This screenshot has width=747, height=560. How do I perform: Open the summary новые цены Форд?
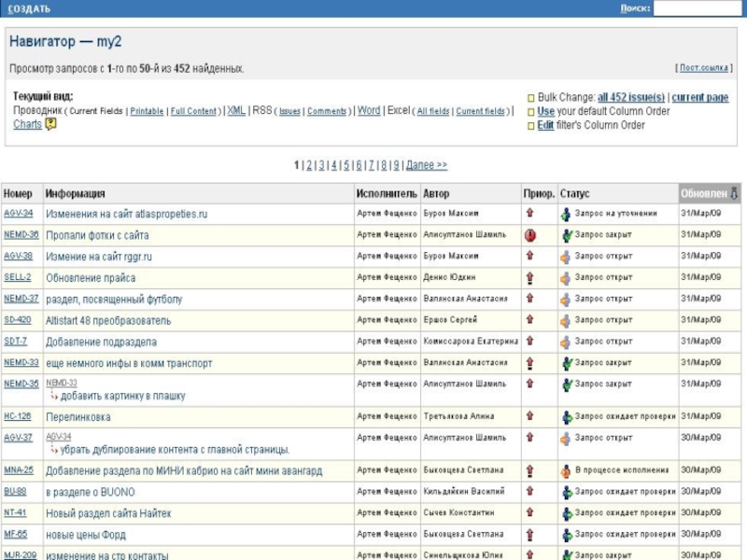coord(86,535)
